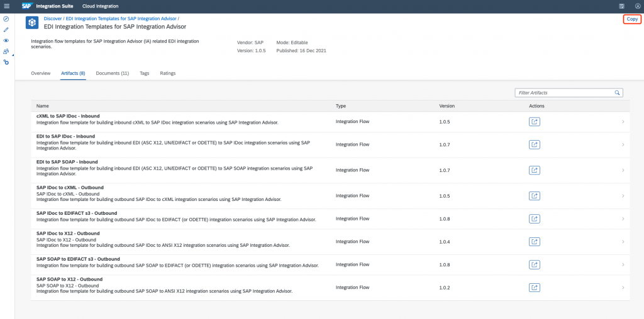Click 'Version: 1.0.5' in package header
Viewport: 644px width, 319px height.
[252, 51]
